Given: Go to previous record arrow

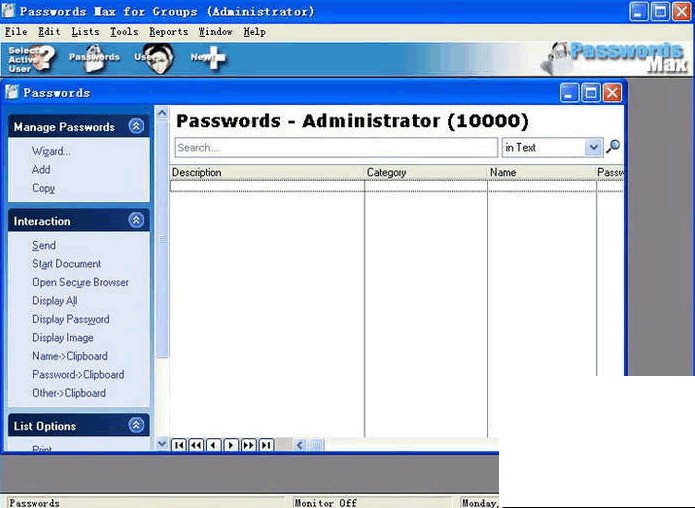Looking at the screenshot, I should click(x=214, y=445).
